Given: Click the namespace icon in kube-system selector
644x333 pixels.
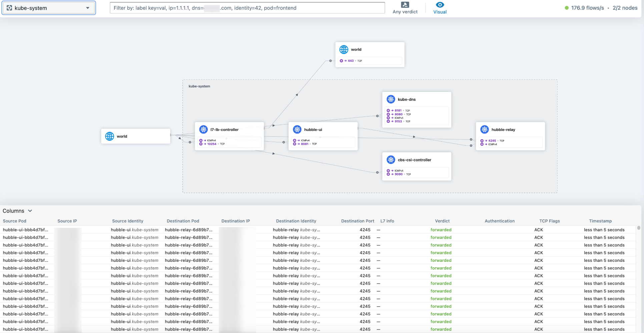Looking at the screenshot, I should coord(9,8).
